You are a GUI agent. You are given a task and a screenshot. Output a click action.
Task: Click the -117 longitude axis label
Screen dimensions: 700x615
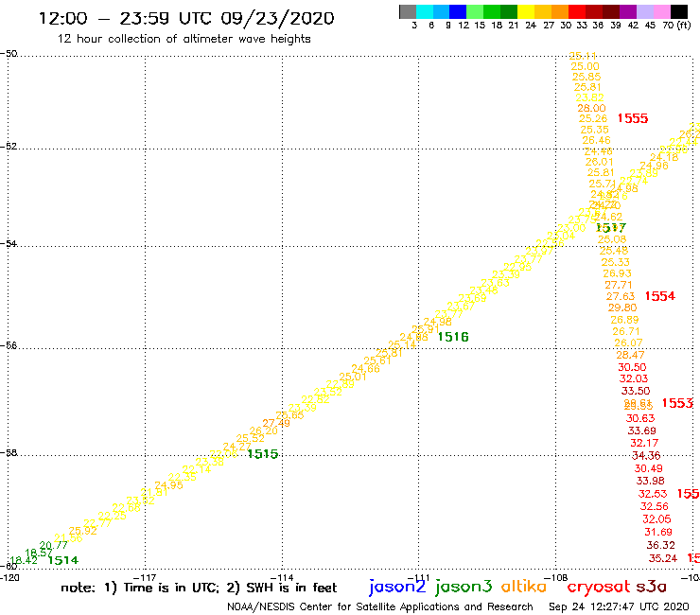click(x=145, y=577)
